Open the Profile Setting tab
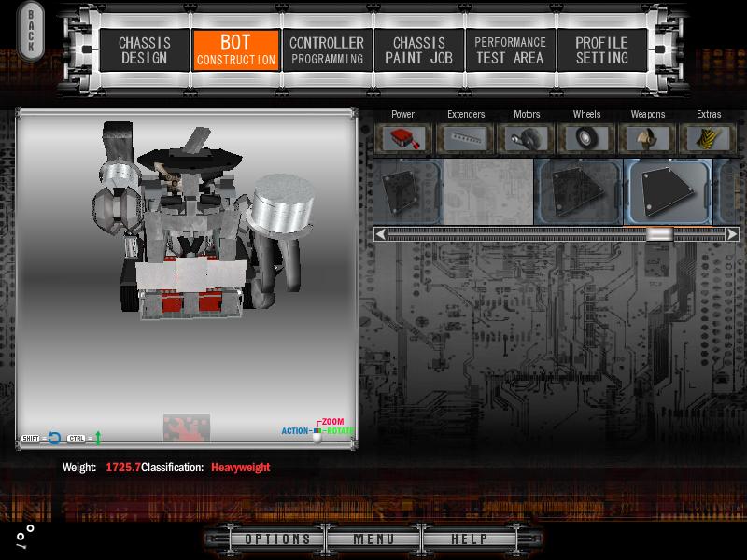The image size is (747, 560). point(601,50)
